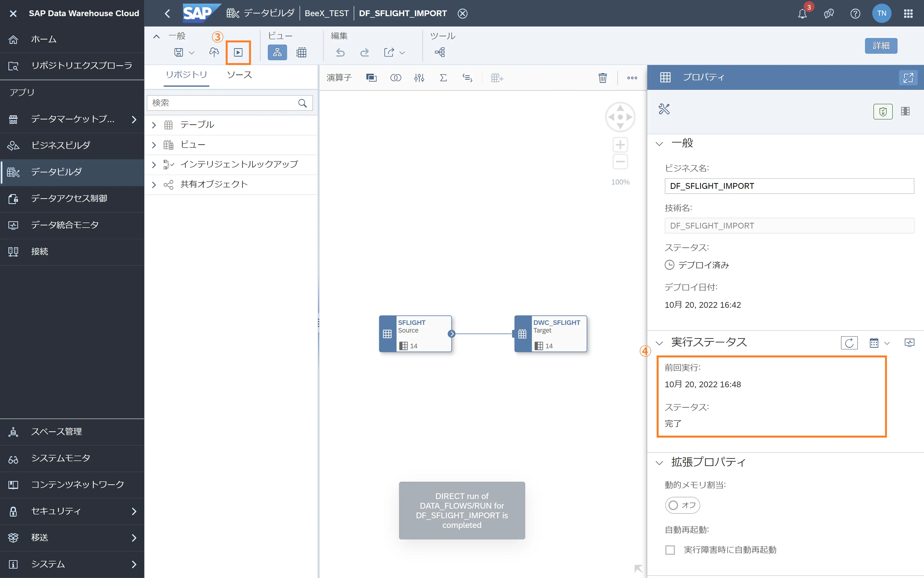
Task: Zoom in with the plus button
Action: (x=620, y=145)
